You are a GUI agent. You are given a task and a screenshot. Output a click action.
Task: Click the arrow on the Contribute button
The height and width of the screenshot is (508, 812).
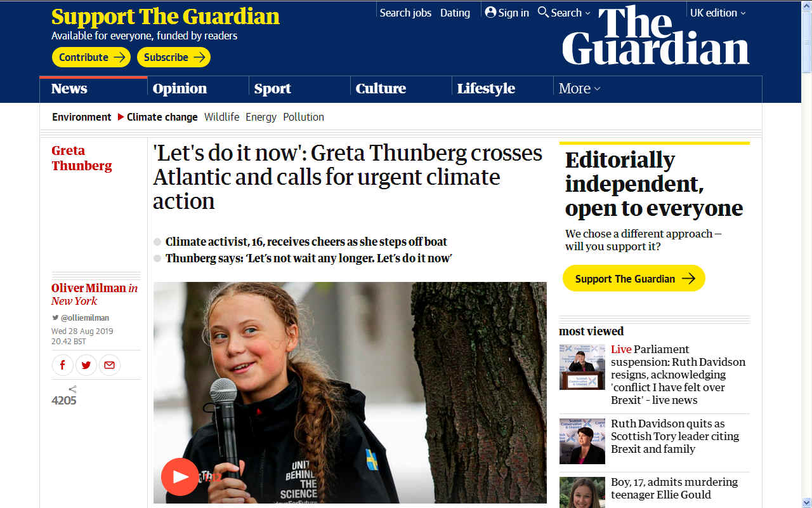tap(119, 57)
